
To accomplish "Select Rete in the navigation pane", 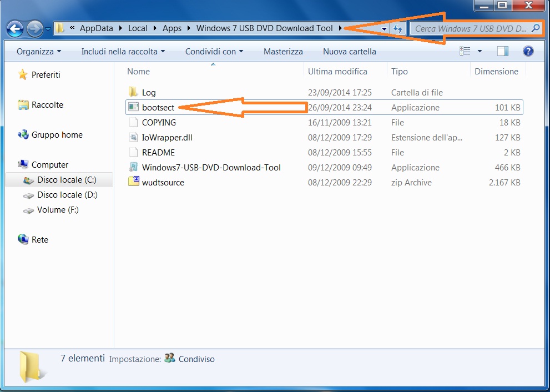I will click(39, 240).
